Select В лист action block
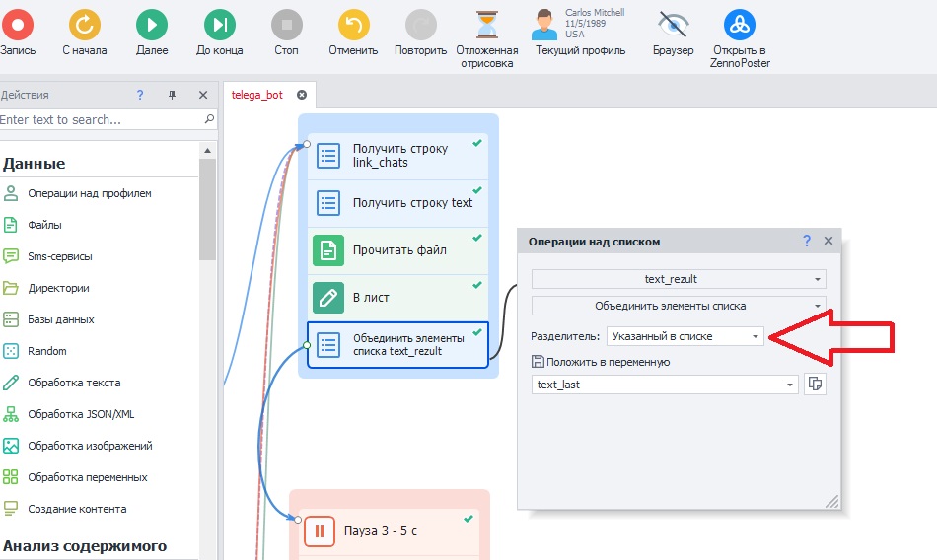 (x=397, y=298)
